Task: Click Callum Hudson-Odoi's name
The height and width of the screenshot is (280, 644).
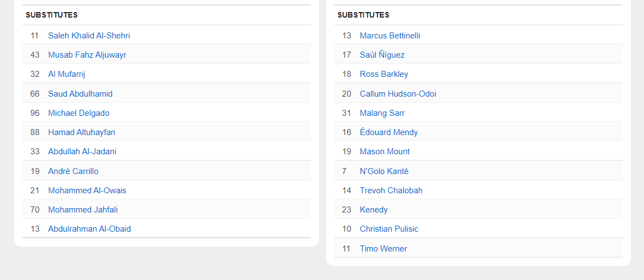Action: click(x=398, y=94)
